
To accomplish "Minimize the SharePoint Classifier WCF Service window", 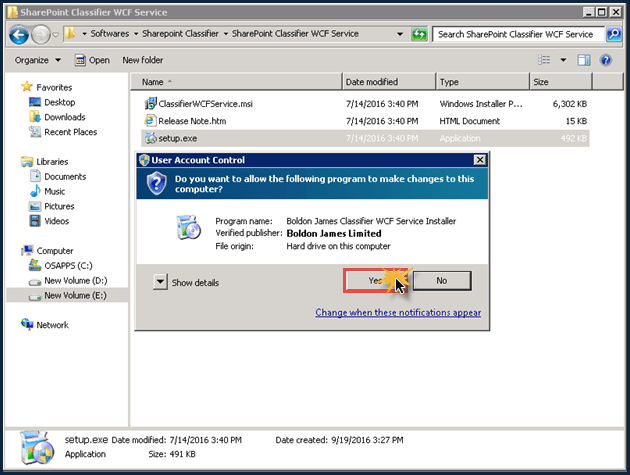I will [589, 12].
